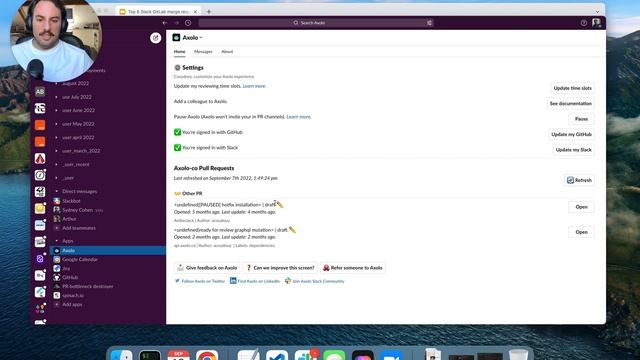The width and height of the screenshot is (640, 360).
Task: Switch to the Messages tab
Action: (203, 51)
